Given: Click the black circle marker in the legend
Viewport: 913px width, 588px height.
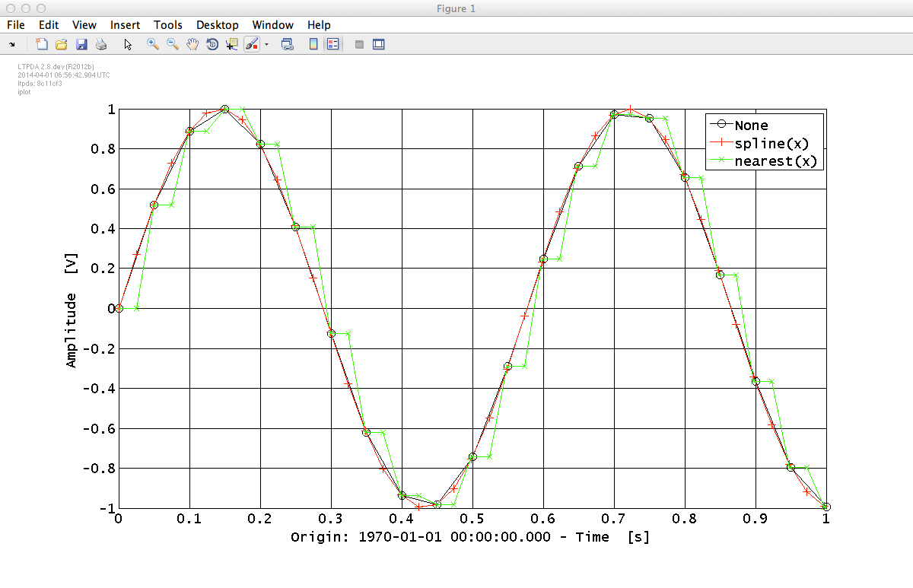Looking at the screenshot, I should click(x=720, y=125).
